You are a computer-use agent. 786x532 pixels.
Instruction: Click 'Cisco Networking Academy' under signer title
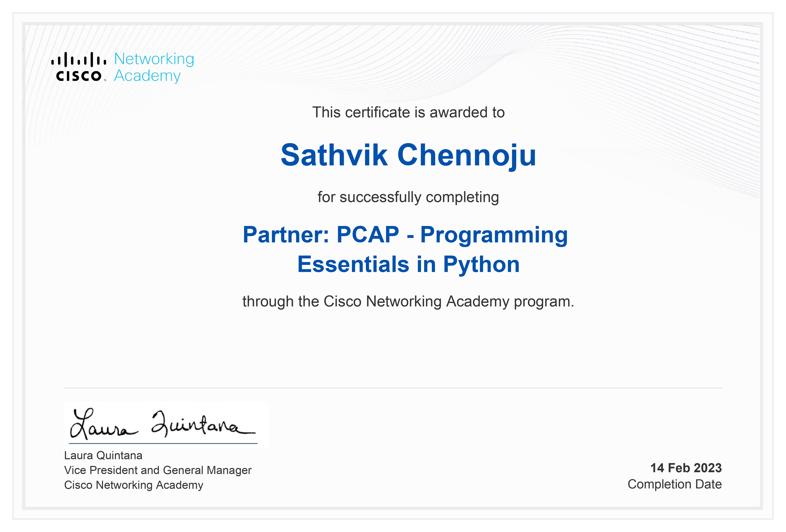(x=134, y=485)
